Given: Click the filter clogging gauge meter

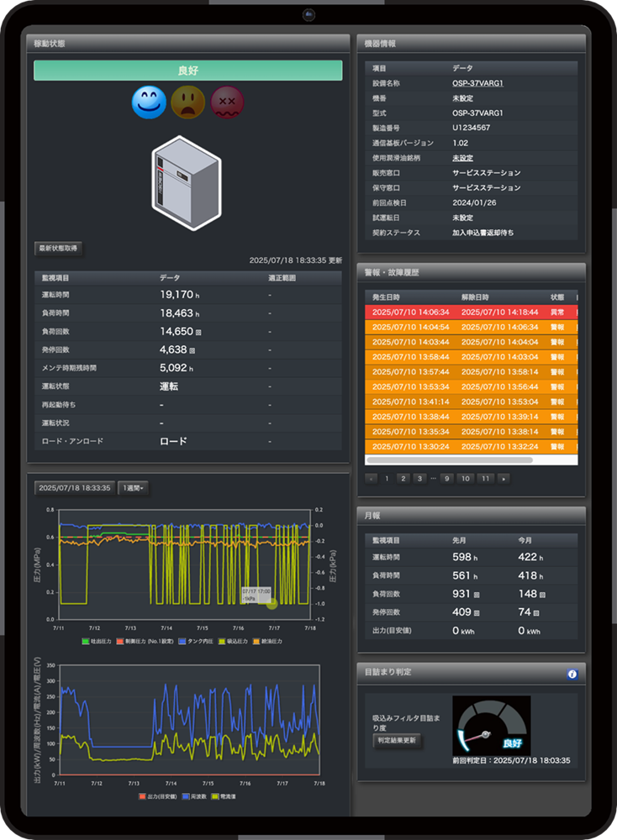Looking at the screenshot, I should [491, 725].
